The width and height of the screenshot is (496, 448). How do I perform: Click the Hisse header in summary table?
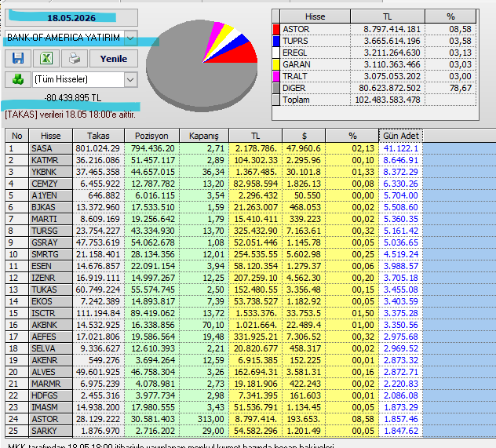click(x=315, y=16)
